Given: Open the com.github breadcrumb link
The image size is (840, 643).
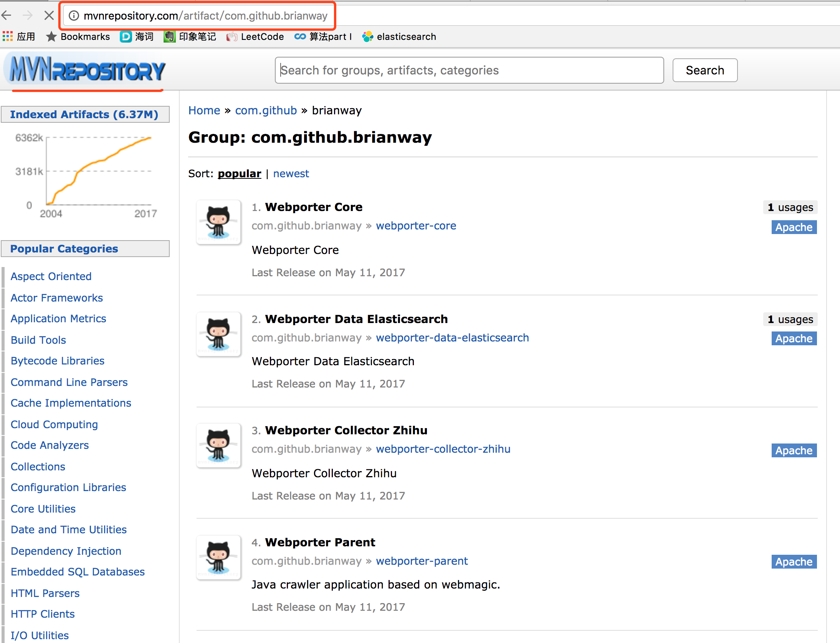Looking at the screenshot, I should tap(266, 110).
